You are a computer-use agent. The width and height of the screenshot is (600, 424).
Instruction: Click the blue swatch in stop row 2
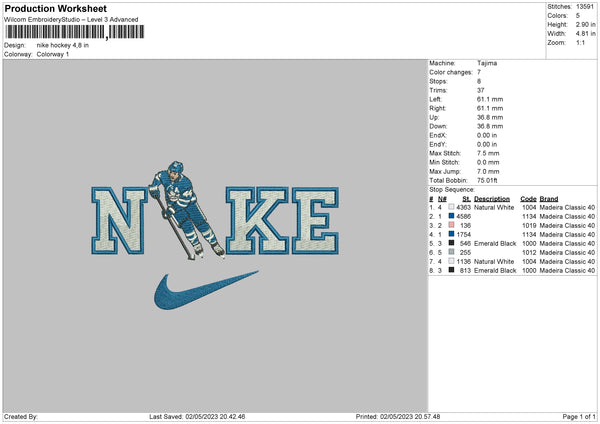tap(452, 216)
